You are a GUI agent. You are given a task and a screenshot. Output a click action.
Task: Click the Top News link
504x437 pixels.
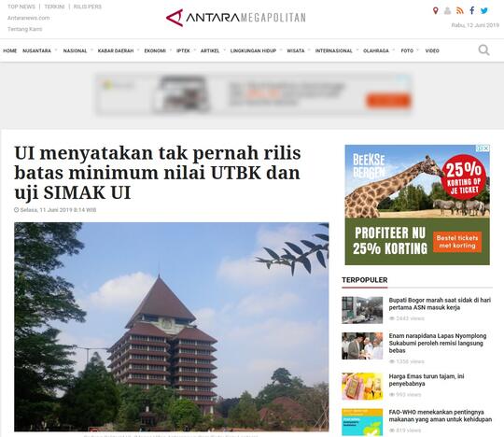[x=21, y=7]
